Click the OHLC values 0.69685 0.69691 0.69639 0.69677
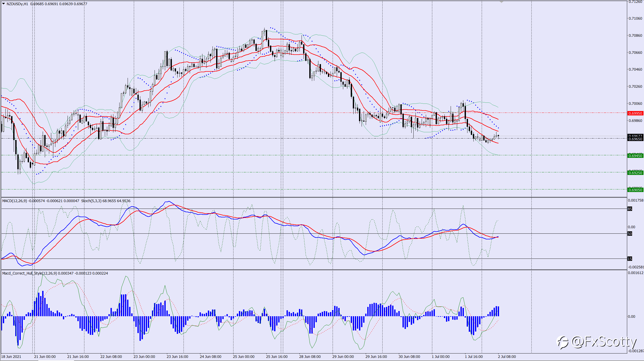 click(59, 4)
